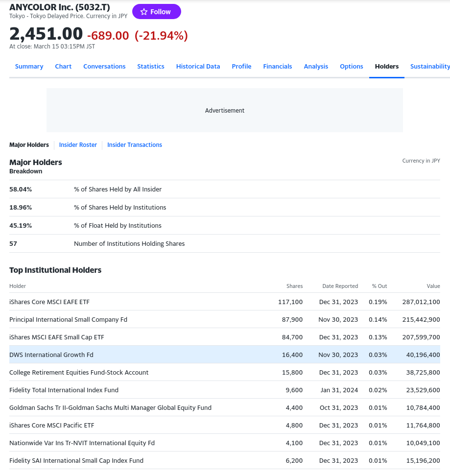450x476 pixels.
Task: Open the Analysis tab
Action: 316,67
